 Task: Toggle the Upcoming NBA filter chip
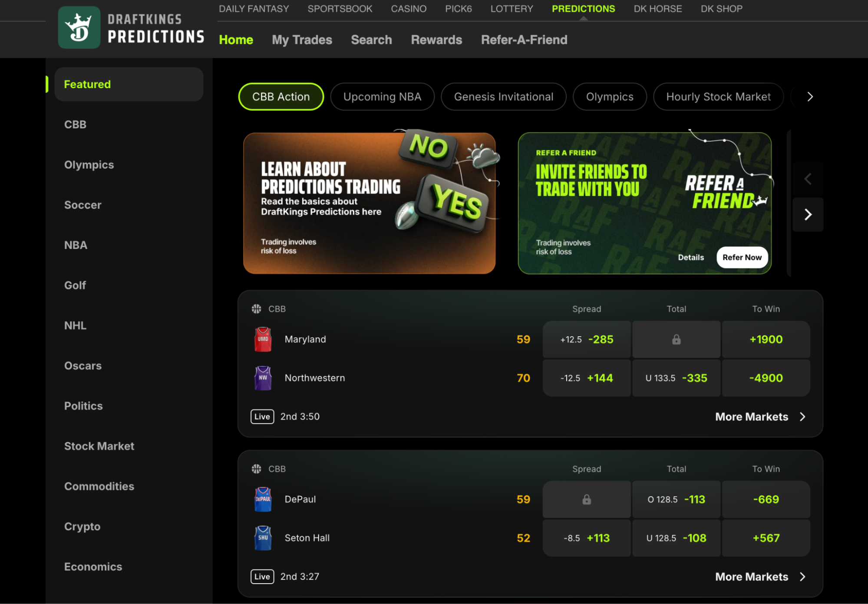(x=382, y=97)
